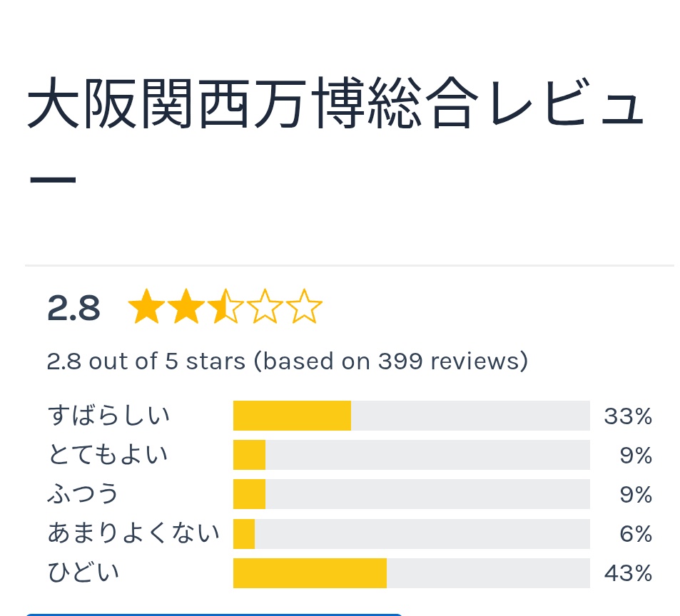Click the fifth empty star
680x616 pixels.
coord(305,307)
